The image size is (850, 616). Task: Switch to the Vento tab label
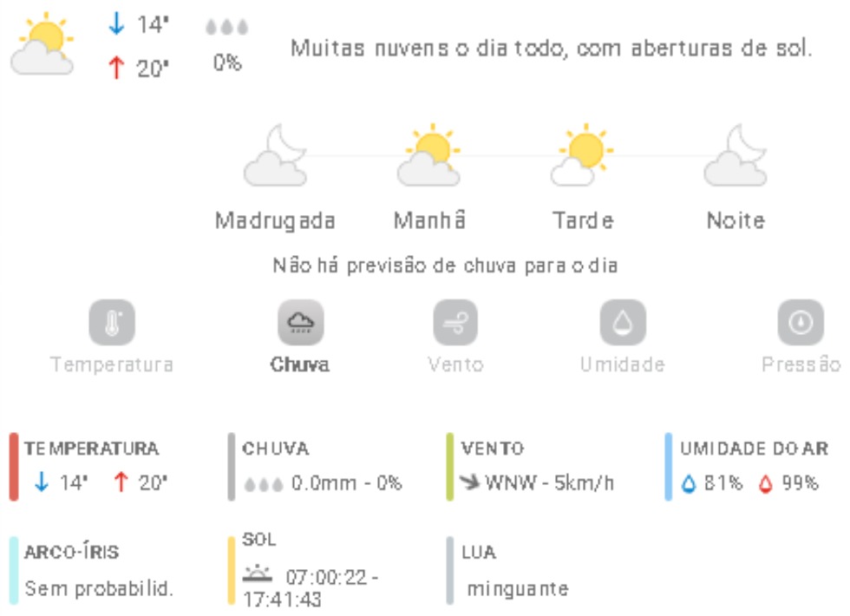(x=455, y=364)
